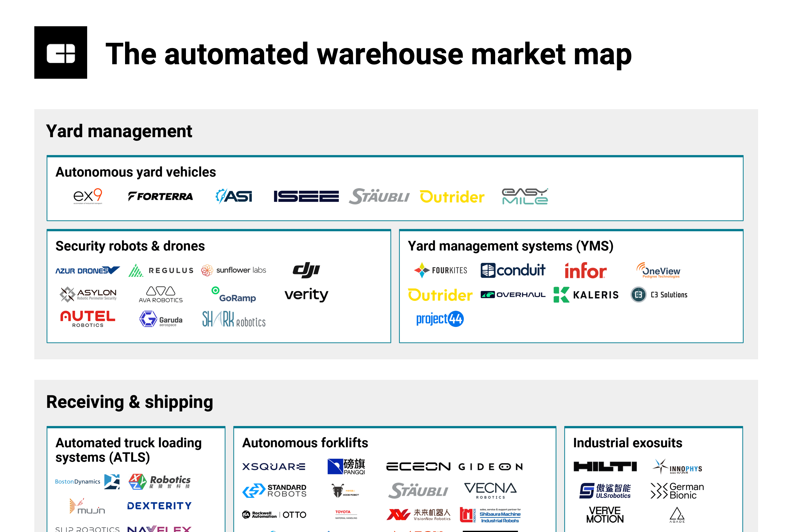The image size is (789, 532).
Task: Click the Azur Drones logo
Action: point(87,270)
